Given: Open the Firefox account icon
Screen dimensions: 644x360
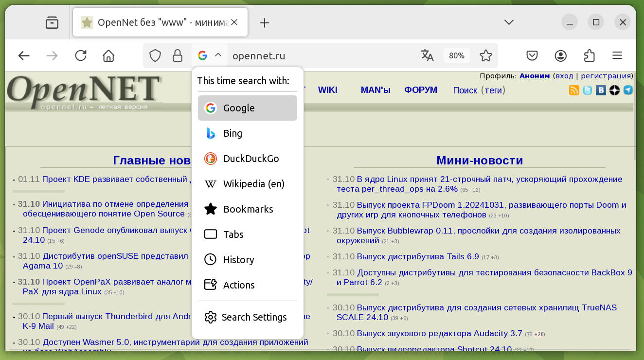Looking at the screenshot, I should pos(561,55).
